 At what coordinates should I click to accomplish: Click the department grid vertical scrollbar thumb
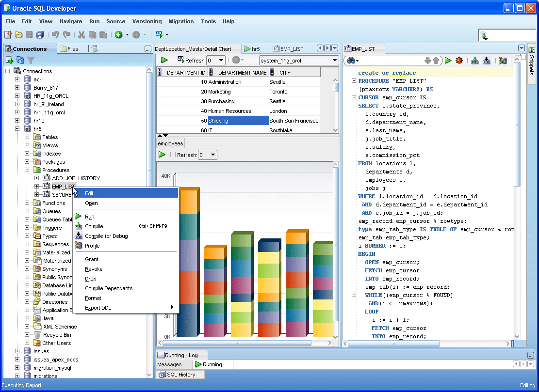(x=336, y=88)
